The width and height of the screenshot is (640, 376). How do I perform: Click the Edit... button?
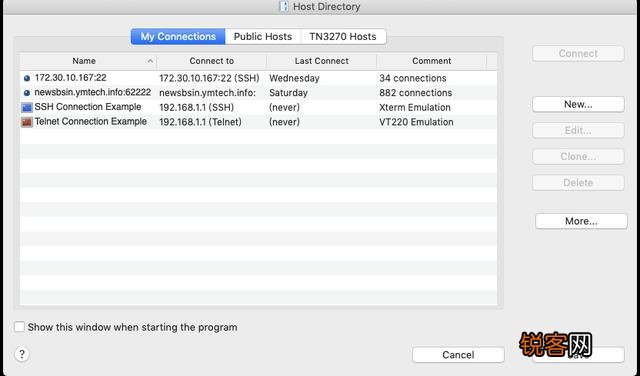tap(578, 130)
